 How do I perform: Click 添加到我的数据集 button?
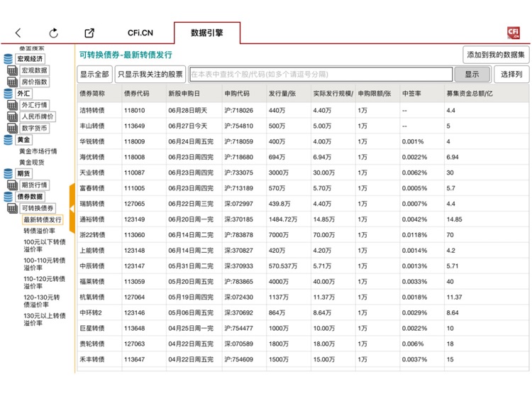pyautogui.click(x=496, y=55)
